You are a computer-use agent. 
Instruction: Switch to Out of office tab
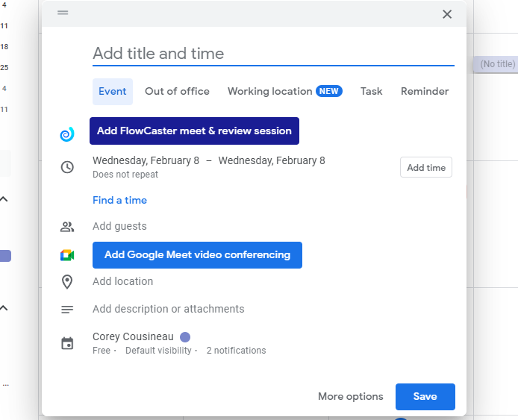(x=177, y=92)
